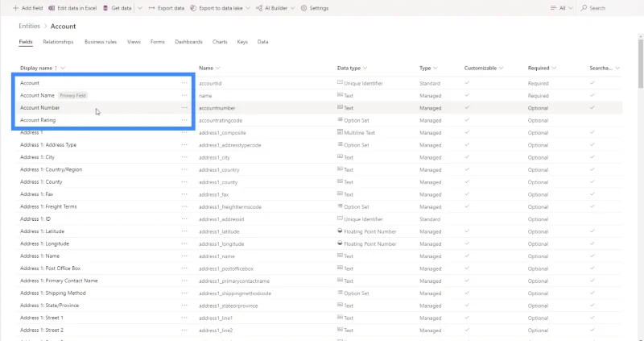Switch to the Dashboards tab
Viewport: 644px width, 341px height.
(188, 42)
